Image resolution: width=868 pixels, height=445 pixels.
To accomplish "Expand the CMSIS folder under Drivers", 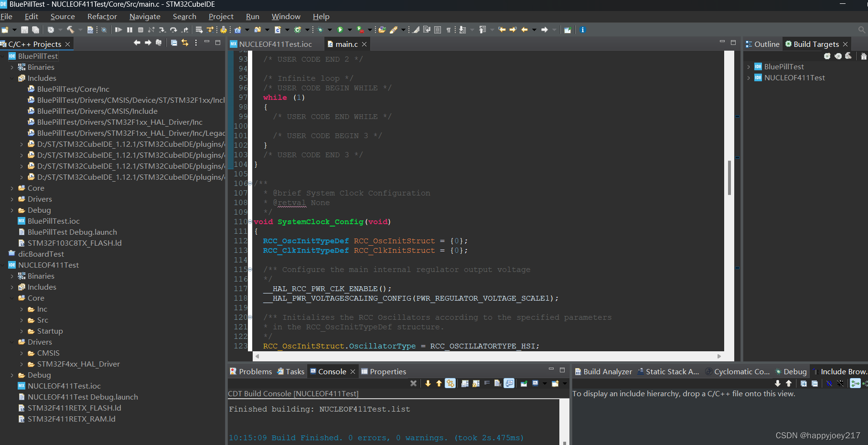I will (x=21, y=353).
